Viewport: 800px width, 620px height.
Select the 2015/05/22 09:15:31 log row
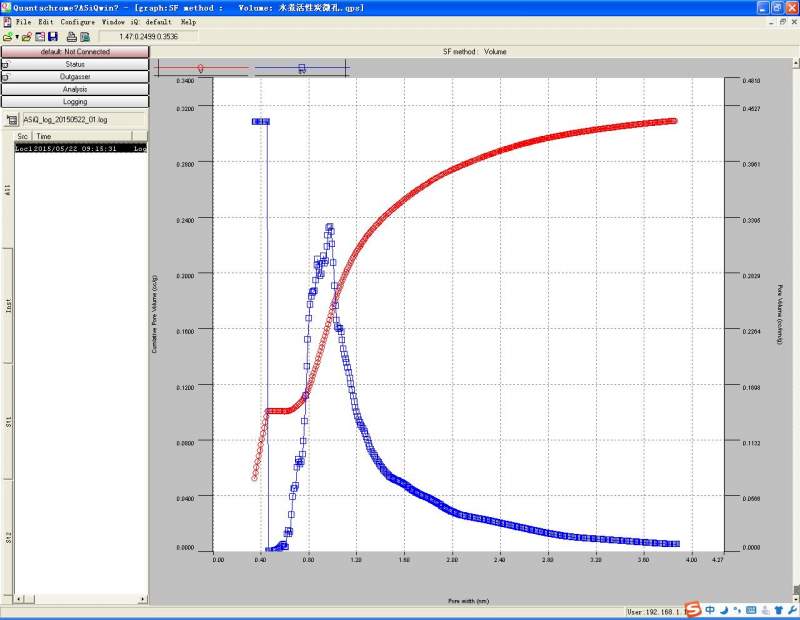click(x=81, y=148)
